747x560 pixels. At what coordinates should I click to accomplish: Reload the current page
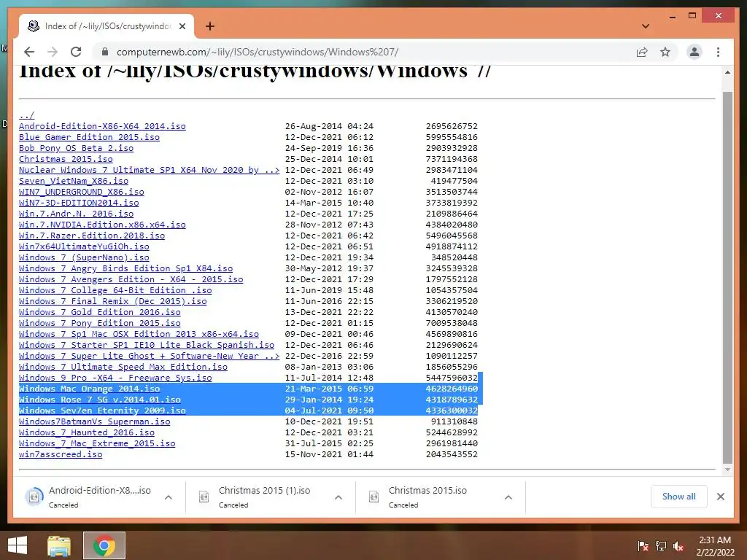tap(76, 52)
